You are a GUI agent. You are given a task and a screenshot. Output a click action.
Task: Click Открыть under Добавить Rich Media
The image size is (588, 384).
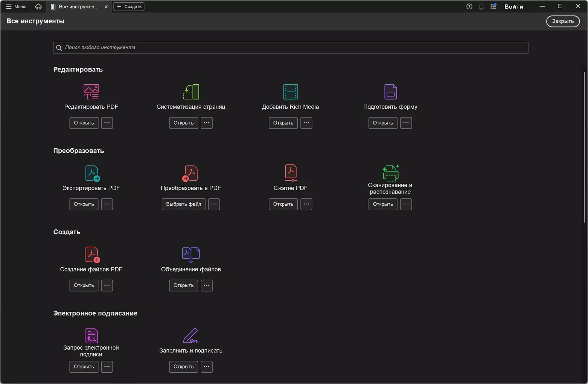(283, 123)
